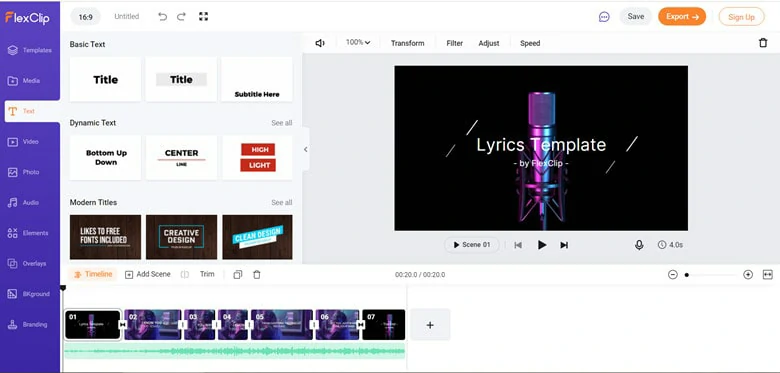This screenshot has width=780, height=373.
Task: Fit timeline to width icon
Action: click(768, 275)
